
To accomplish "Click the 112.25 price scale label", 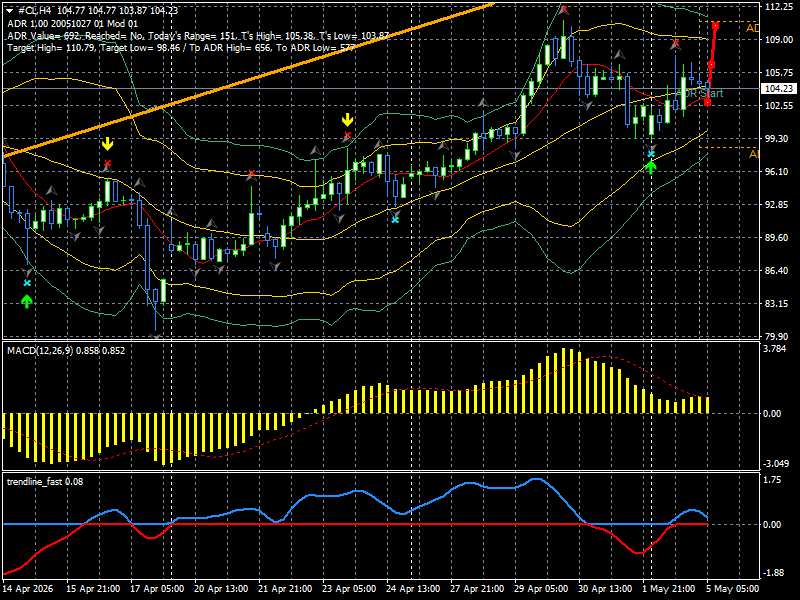I will coord(779,7).
